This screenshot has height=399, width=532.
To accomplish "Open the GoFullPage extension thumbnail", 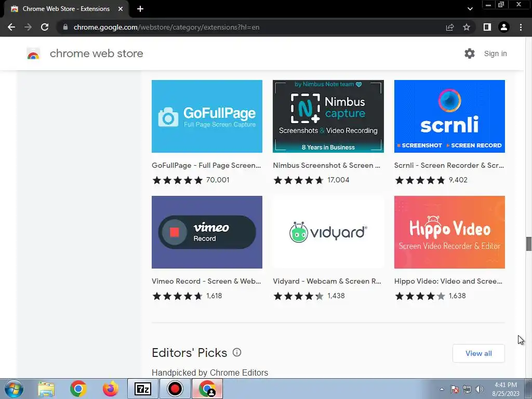I will click(207, 116).
